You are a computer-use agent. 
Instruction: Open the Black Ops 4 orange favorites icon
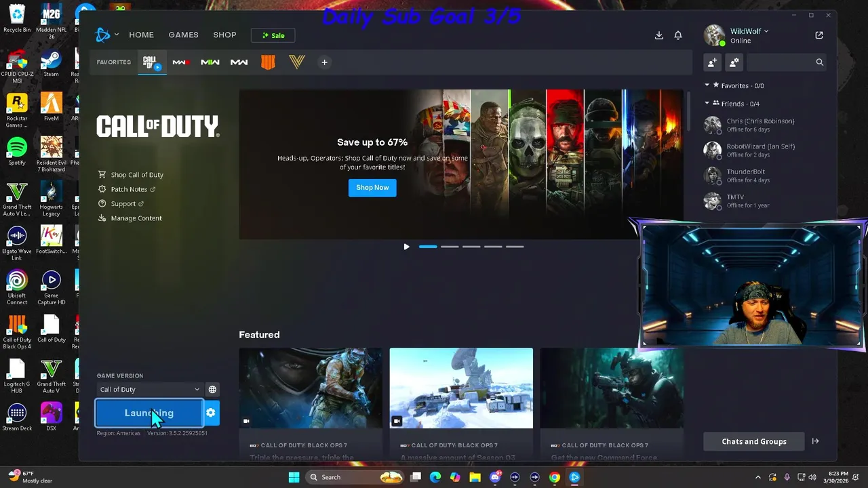(x=268, y=62)
